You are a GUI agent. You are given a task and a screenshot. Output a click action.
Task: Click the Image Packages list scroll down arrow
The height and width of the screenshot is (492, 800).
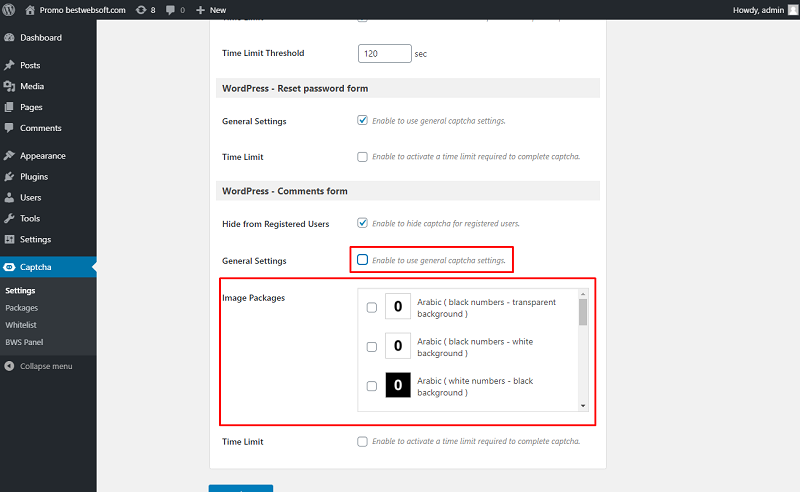coord(583,406)
